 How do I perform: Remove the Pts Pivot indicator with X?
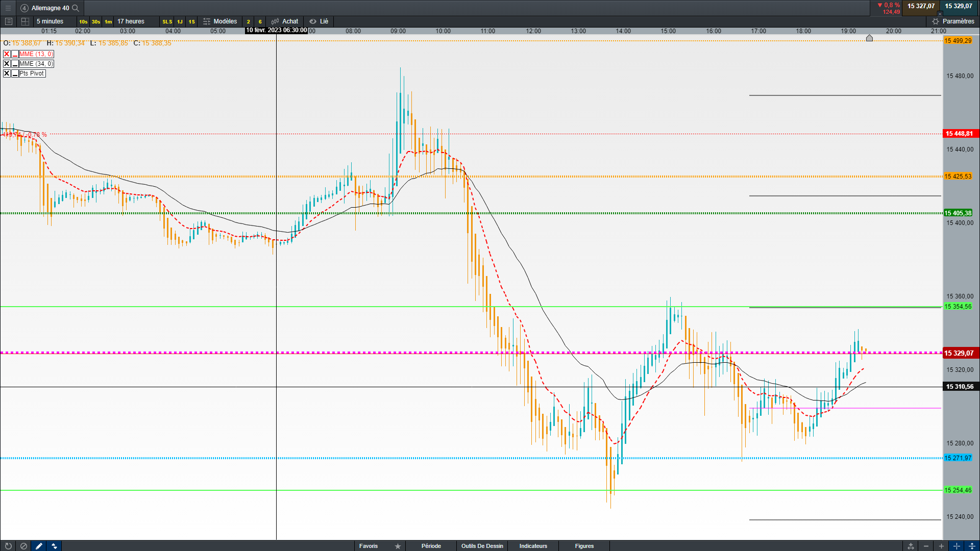point(7,73)
